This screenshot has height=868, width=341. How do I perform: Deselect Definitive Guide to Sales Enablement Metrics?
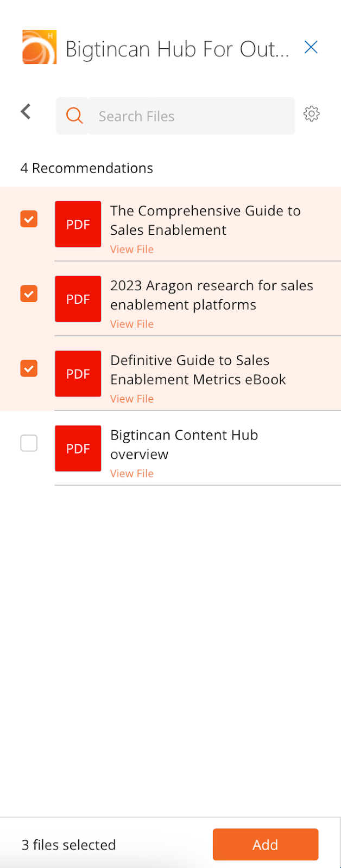click(29, 369)
